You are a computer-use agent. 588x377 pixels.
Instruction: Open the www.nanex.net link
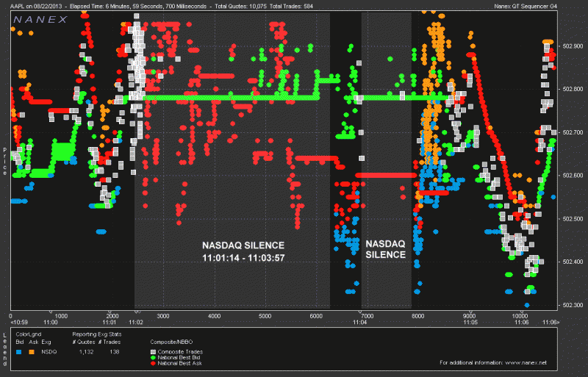tap(526, 363)
